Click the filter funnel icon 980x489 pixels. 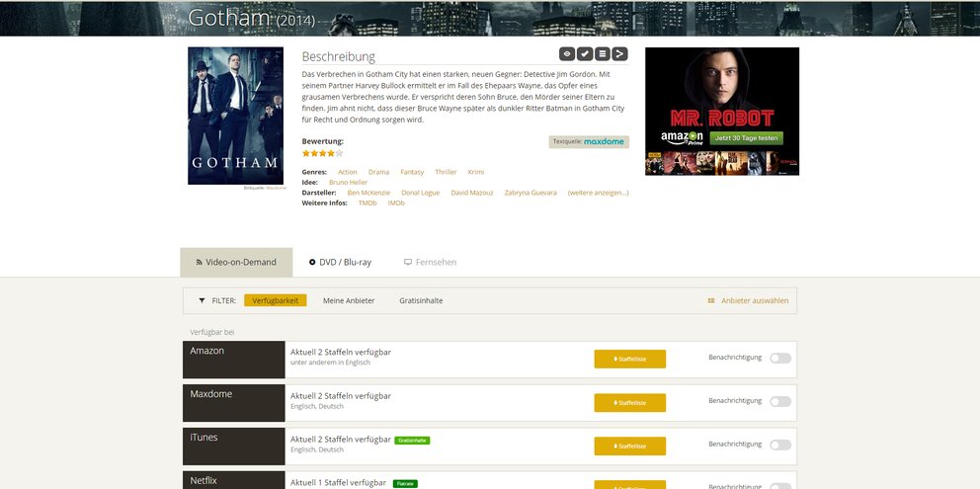pyautogui.click(x=202, y=300)
